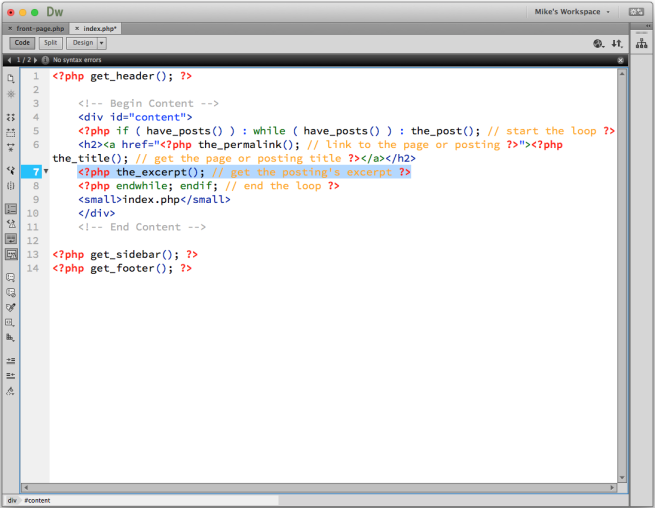The width and height of the screenshot is (655, 508).
Task: Click get_footer() on line 14
Action: [x=128, y=268]
